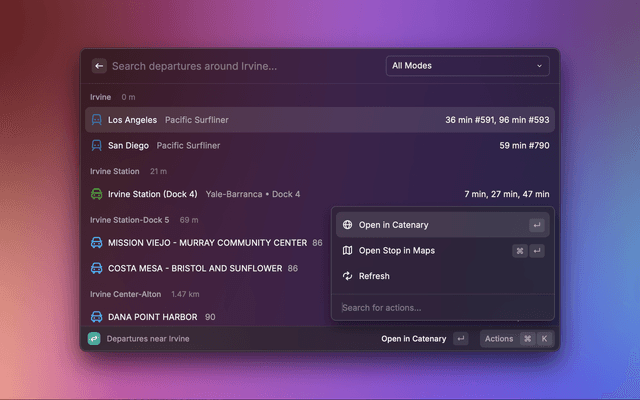Click the map icon beside Open Stop in Maps

click(347, 251)
